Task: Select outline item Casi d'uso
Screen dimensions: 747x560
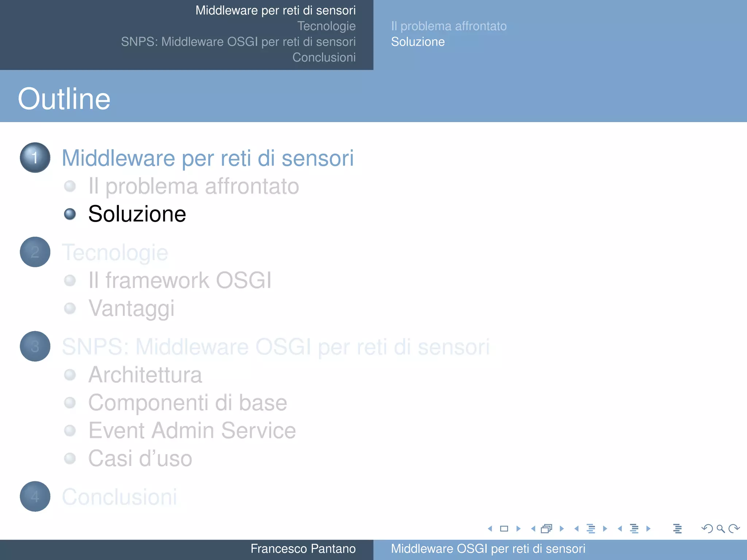Action: coord(140,458)
